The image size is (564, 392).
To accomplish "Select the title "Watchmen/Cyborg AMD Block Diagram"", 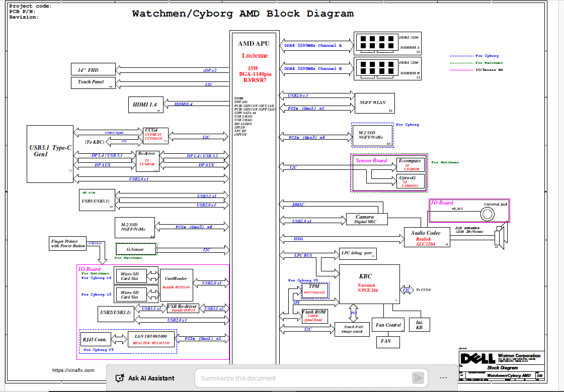I will click(x=243, y=14).
